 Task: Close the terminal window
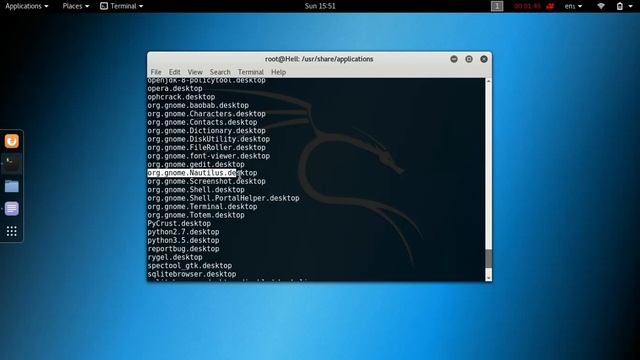click(484, 59)
